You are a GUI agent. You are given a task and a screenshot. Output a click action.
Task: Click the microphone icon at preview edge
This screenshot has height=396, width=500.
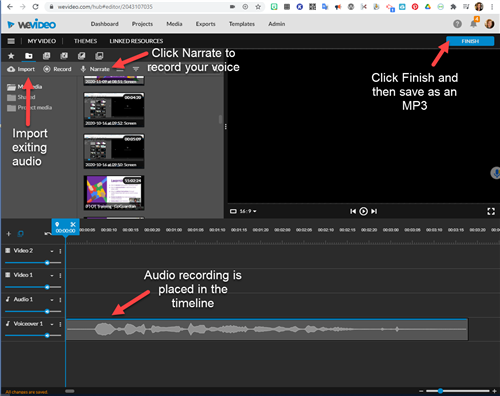496,173
